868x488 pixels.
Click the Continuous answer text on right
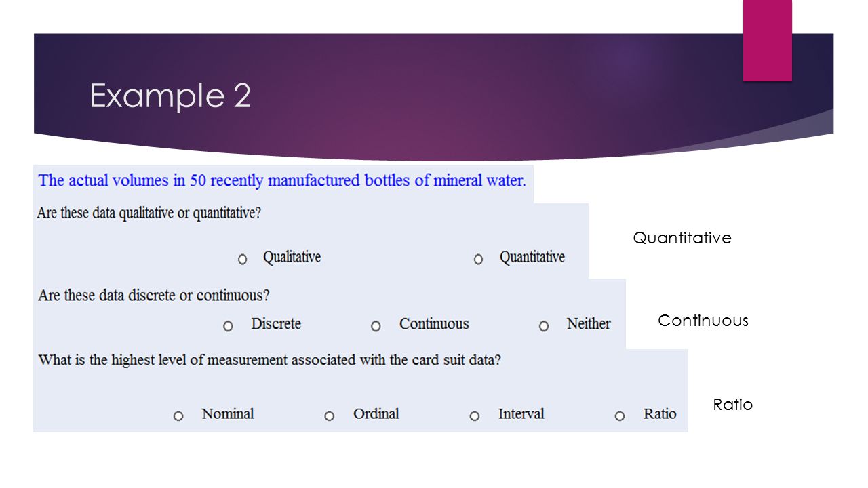pyautogui.click(x=703, y=321)
